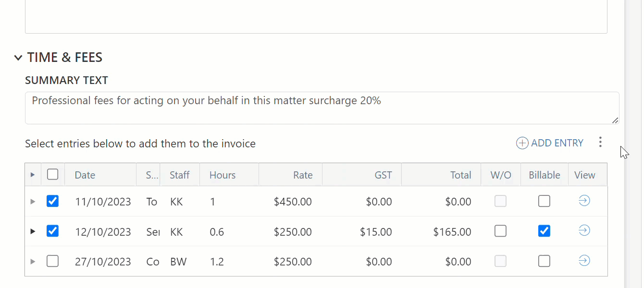Uncheck Billable for the 12/10/2023 entry
Screen dimensions: 644x288
544,231
